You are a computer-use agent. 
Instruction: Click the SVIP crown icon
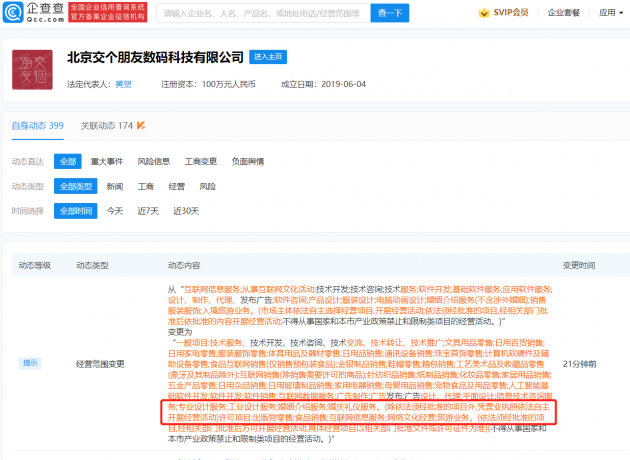(484, 13)
